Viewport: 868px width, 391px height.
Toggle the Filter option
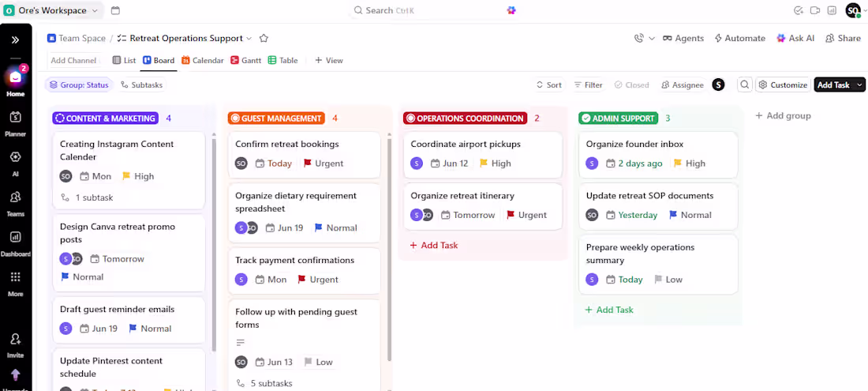click(x=588, y=85)
